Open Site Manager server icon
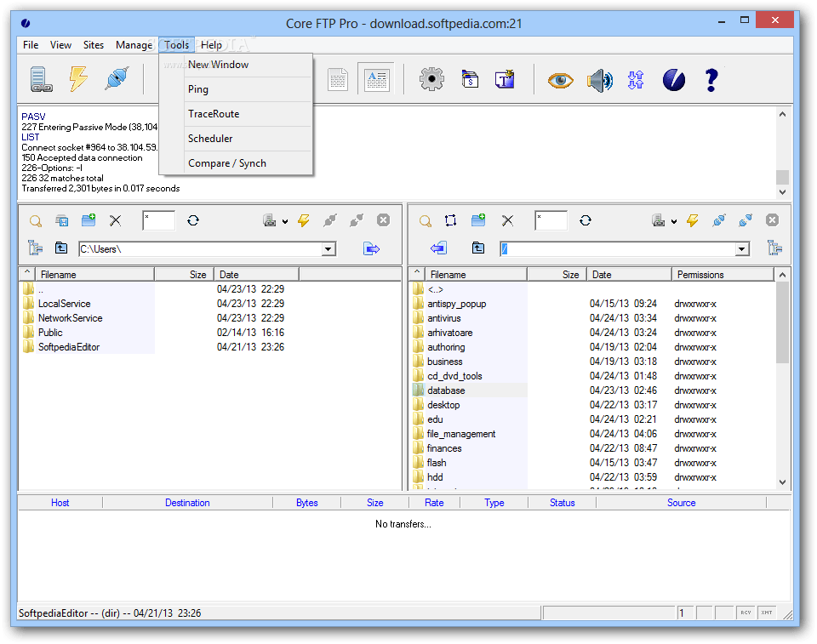 [x=41, y=80]
